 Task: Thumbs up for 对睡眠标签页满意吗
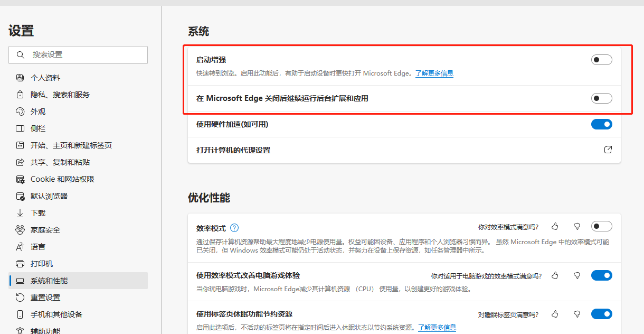coord(555,314)
